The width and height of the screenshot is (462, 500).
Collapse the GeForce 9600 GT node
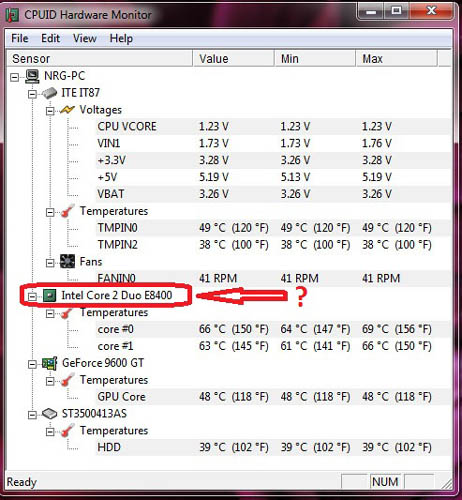pyautogui.click(x=32, y=364)
